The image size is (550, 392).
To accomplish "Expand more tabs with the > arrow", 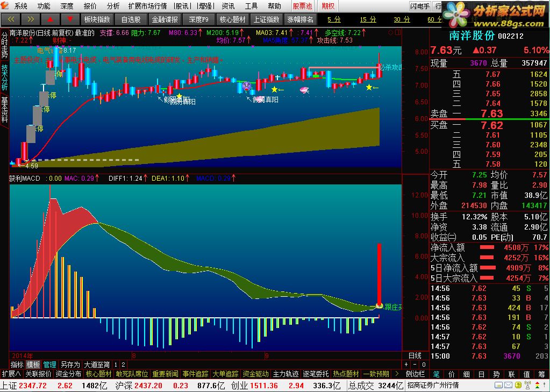I will 397,374.
